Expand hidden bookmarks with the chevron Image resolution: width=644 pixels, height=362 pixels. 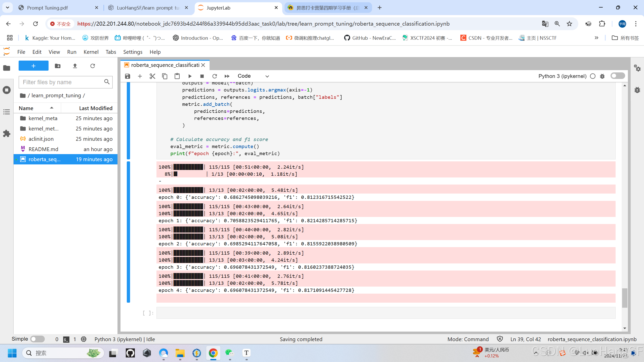pos(596,38)
